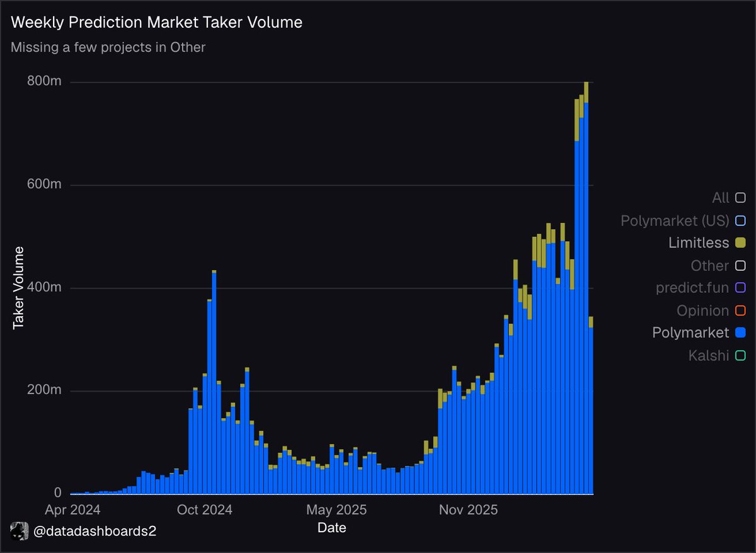The height and width of the screenshot is (553, 756).
Task: Select the October 2024 peak bar near 430m
Action: coord(214,382)
